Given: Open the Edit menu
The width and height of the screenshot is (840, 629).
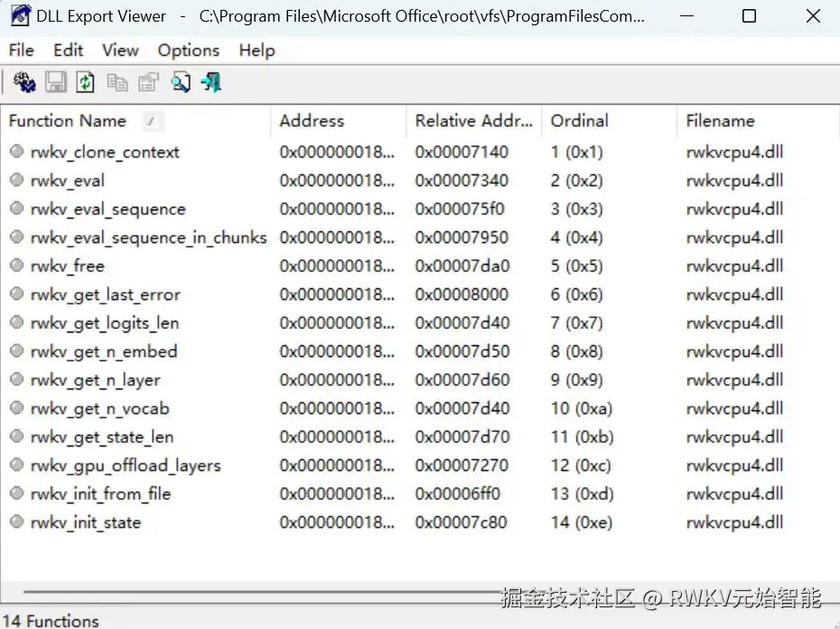Looking at the screenshot, I should coord(68,51).
